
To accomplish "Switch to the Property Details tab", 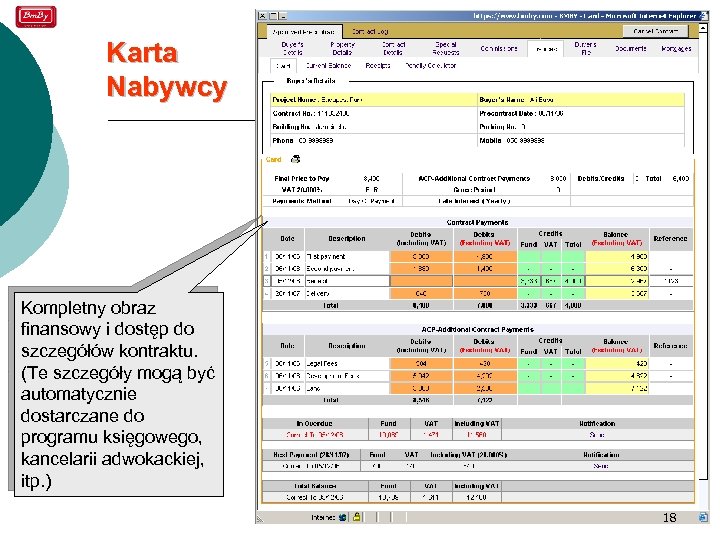I will pyautogui.click(x=343, y=48).
